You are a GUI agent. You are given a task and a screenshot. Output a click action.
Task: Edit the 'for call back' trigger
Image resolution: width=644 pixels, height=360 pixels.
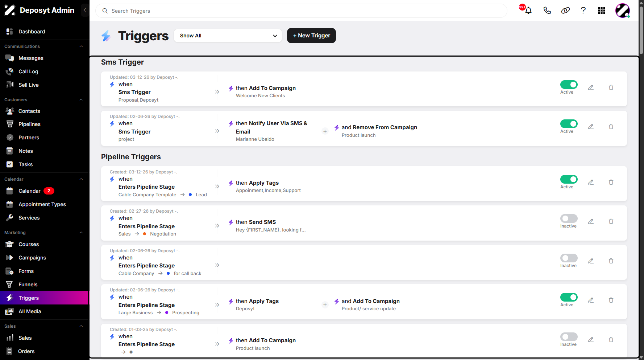(x=591, y=261)
